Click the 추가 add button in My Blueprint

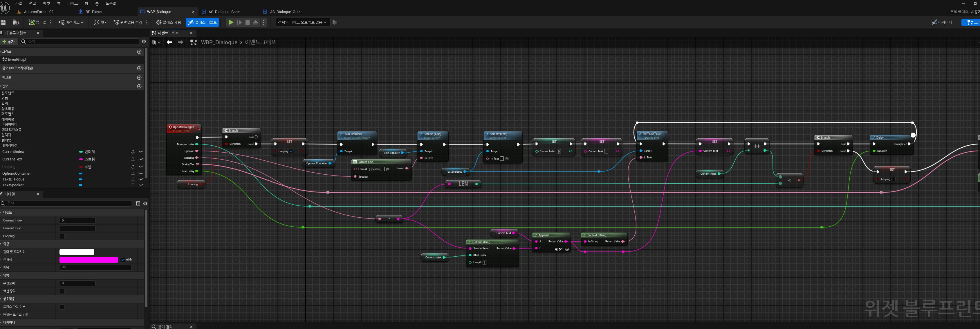(9, 42)
